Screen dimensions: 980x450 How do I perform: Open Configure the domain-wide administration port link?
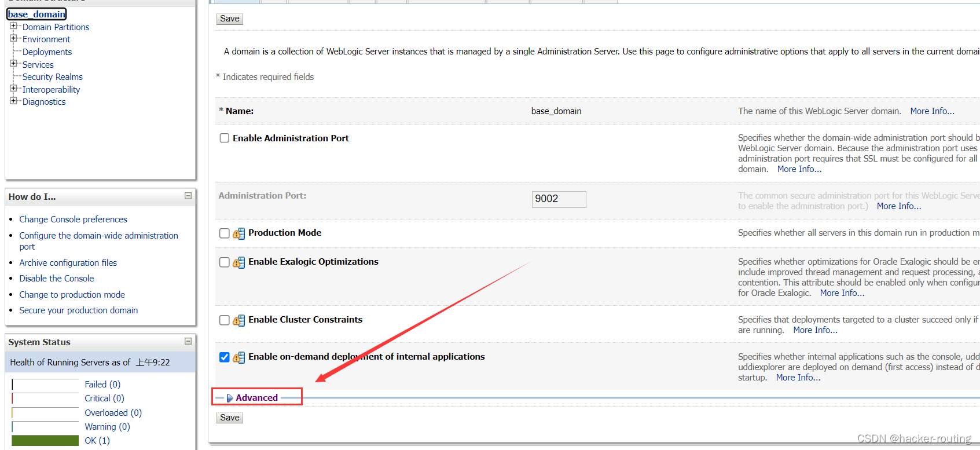[98, 241]
